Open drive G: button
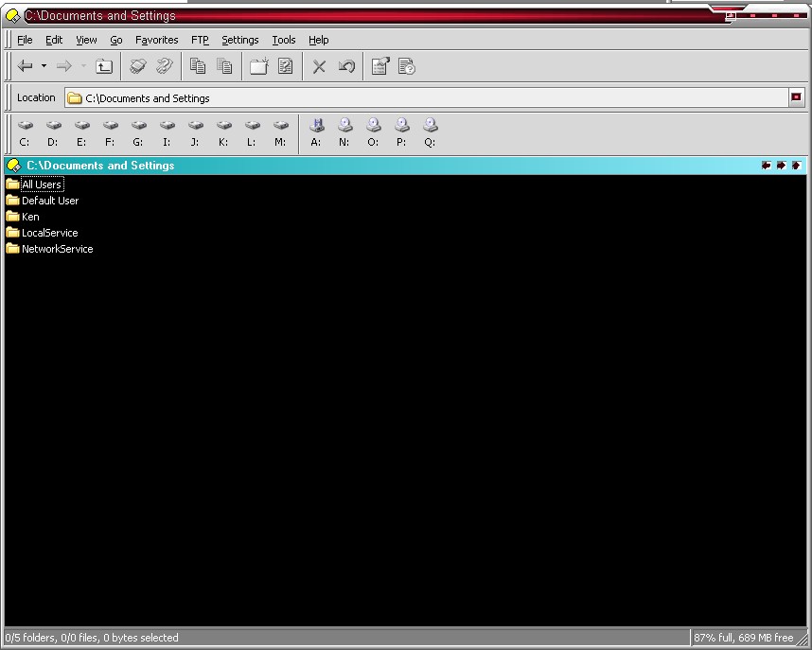 138,133
